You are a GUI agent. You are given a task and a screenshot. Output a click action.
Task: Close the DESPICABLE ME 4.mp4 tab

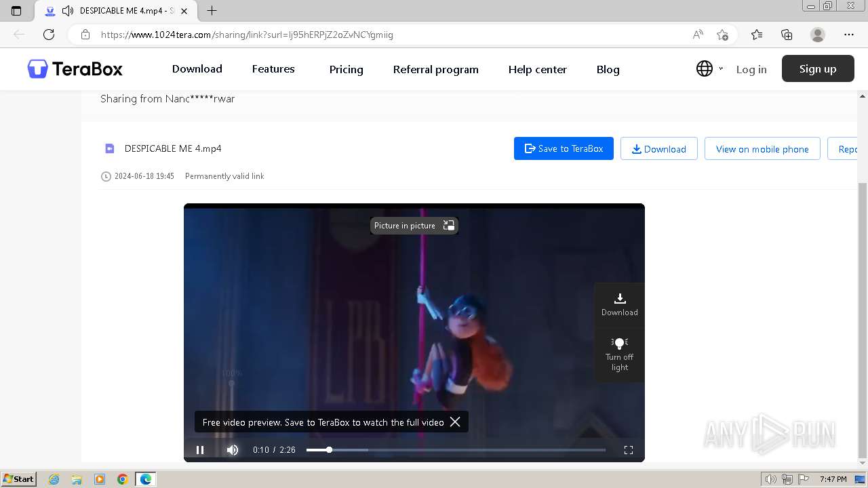click(x=184, y=11)
